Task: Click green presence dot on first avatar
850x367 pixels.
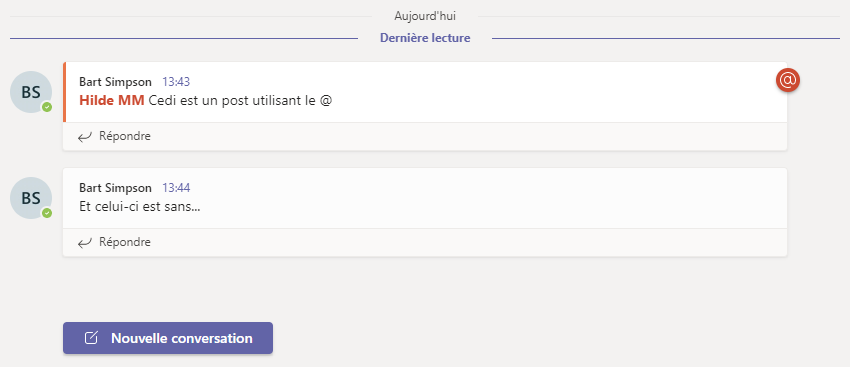Action: point(47,107)
